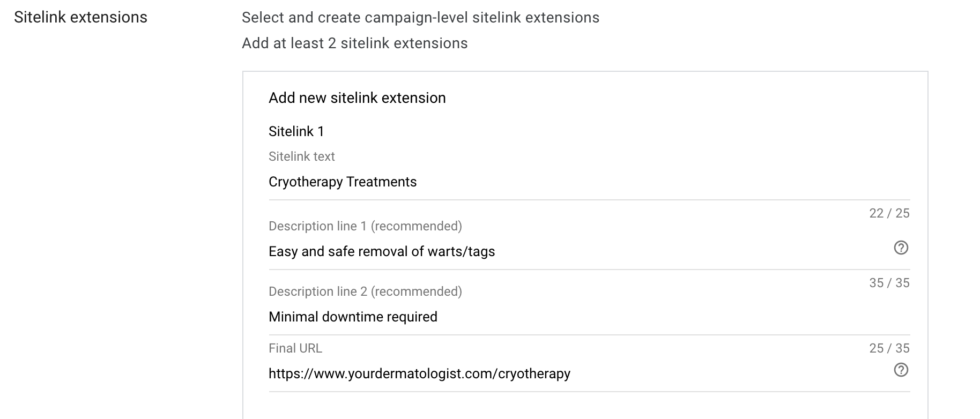Click the 'Add new sitelink extension' title

357,98
